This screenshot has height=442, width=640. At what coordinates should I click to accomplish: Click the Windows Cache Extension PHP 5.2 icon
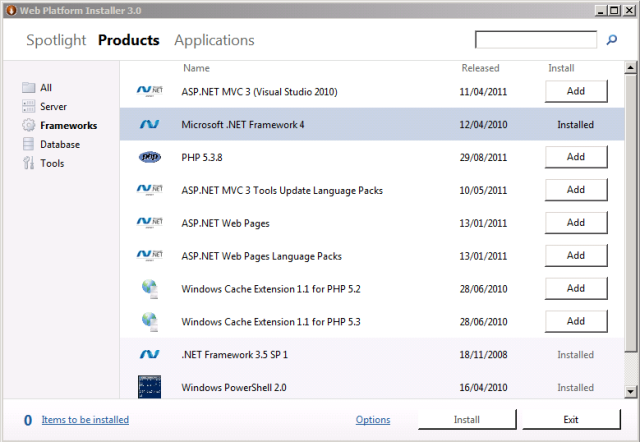tap(149, 289)
